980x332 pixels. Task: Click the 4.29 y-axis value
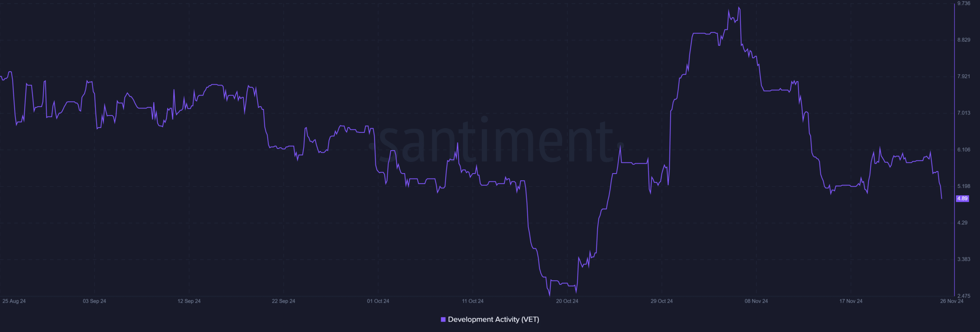(x=962, y=222)
